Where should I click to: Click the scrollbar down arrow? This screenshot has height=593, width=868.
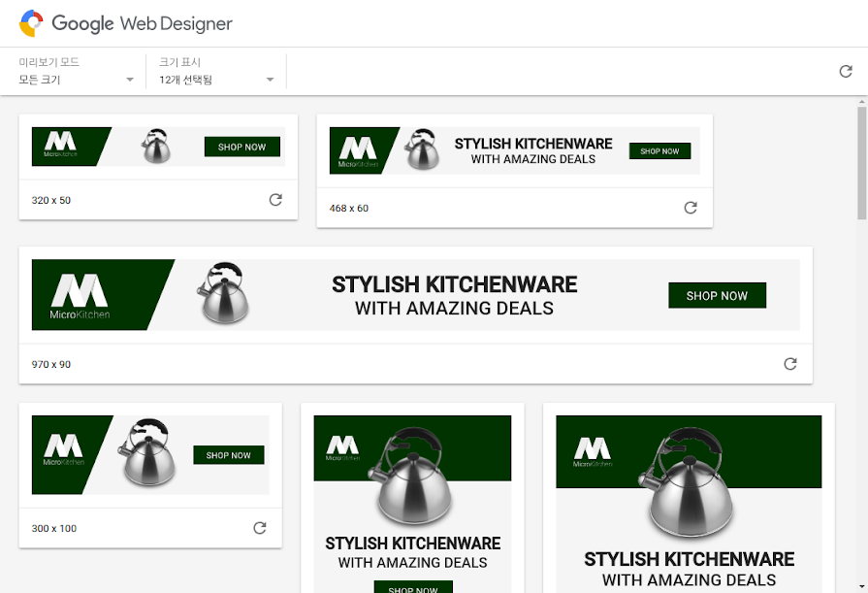862,586
